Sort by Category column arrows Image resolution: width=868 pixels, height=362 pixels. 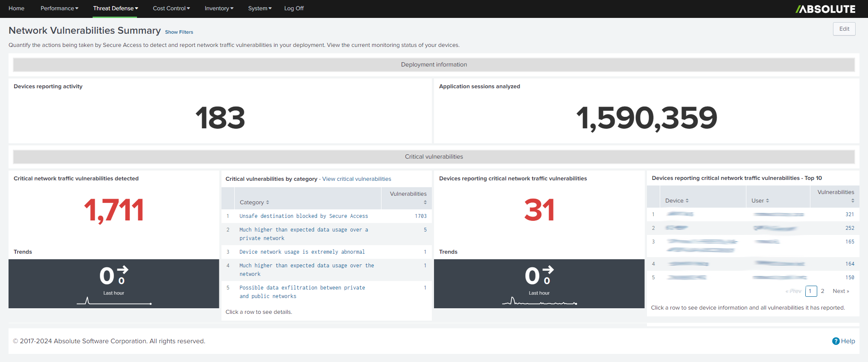268,203
